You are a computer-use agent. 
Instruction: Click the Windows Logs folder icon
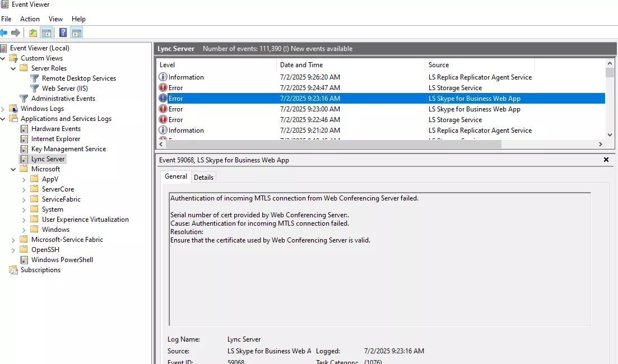coord(14,109)
